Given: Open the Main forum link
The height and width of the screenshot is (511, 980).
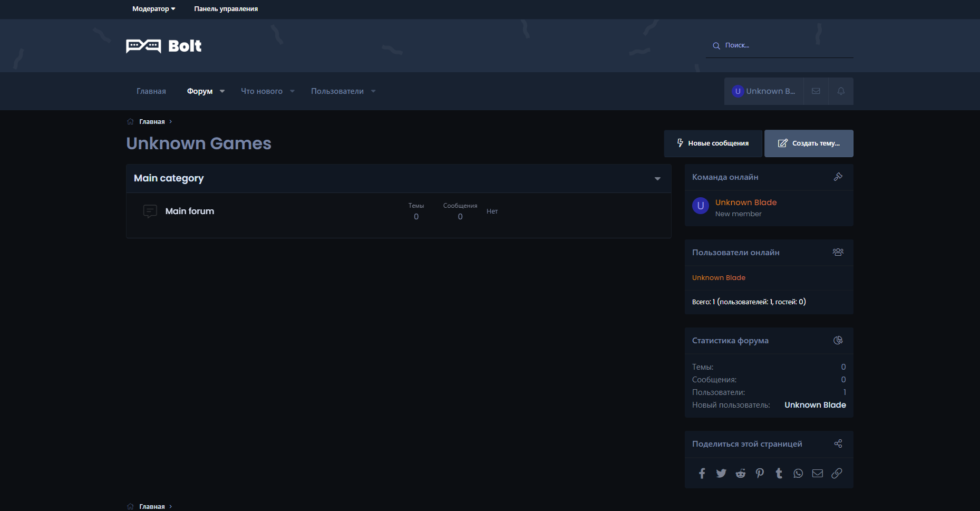Looking at the screenshot, I should click(190, 211).
